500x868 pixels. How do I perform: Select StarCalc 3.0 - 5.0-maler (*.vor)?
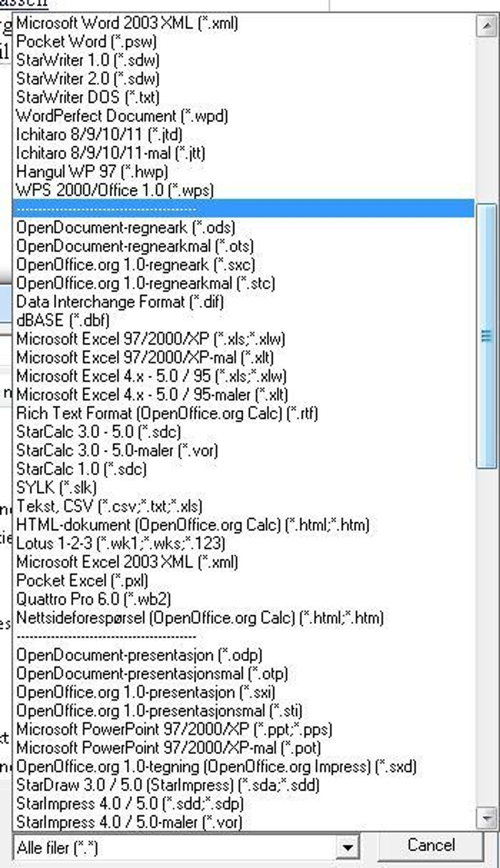[x=244, y=450]
